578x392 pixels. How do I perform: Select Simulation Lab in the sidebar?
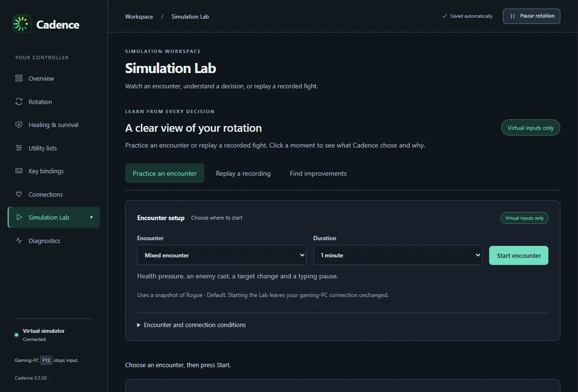coord(54,217)
